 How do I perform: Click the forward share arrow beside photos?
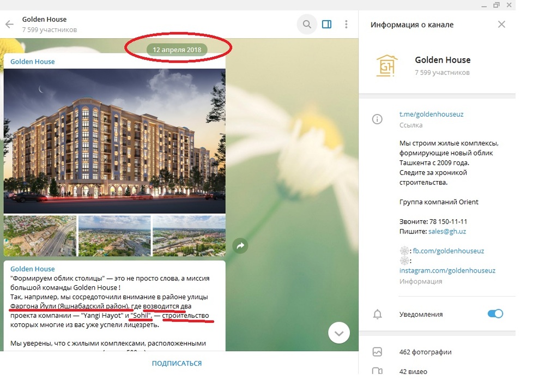click(240, 246)
